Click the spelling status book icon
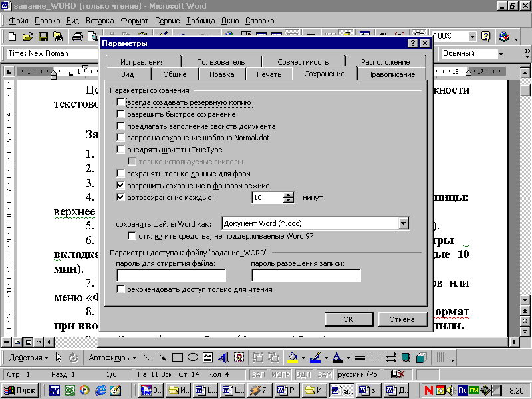The image size is (532, 399). (398, 374)
